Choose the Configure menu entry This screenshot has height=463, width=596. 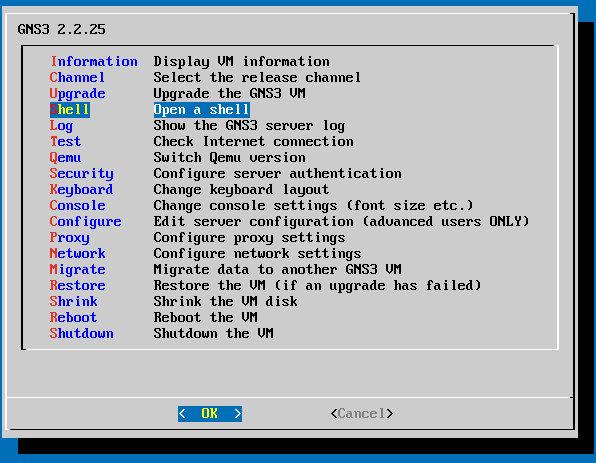point(86,222)
